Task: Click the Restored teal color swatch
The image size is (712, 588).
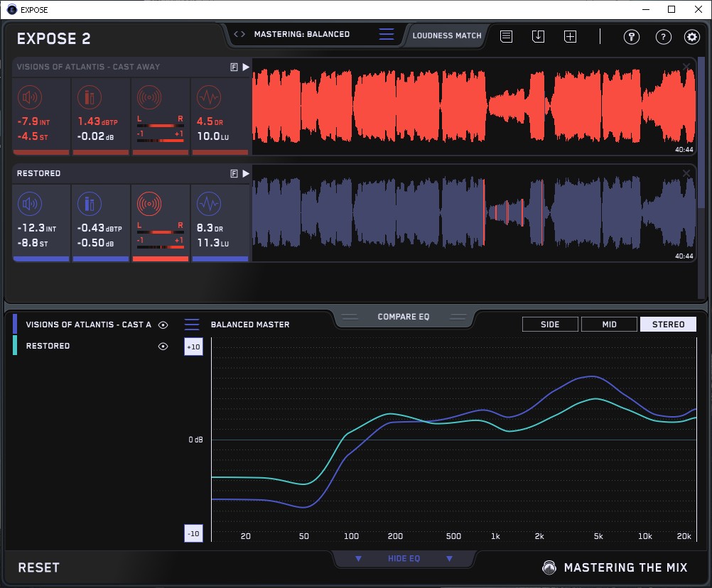Action: 15,345
